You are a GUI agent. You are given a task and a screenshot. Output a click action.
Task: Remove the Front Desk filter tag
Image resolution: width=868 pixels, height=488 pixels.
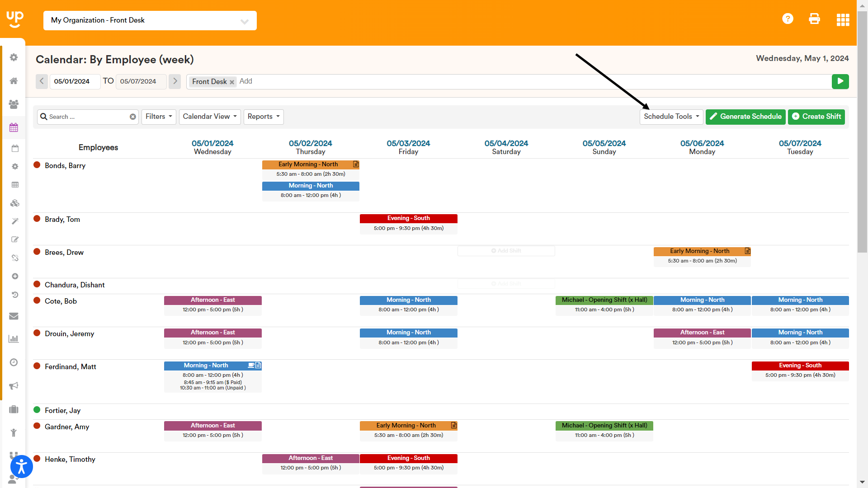point(232,82)
